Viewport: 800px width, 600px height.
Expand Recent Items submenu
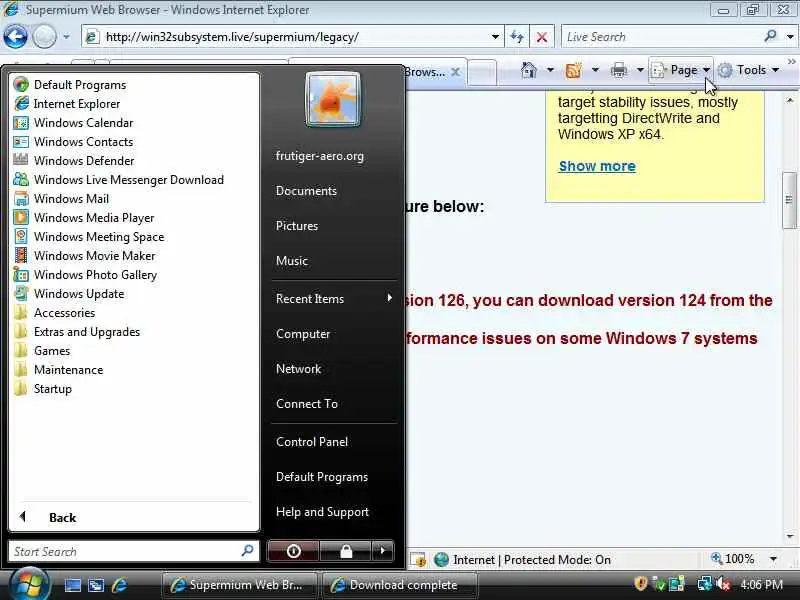click(334, 298)
